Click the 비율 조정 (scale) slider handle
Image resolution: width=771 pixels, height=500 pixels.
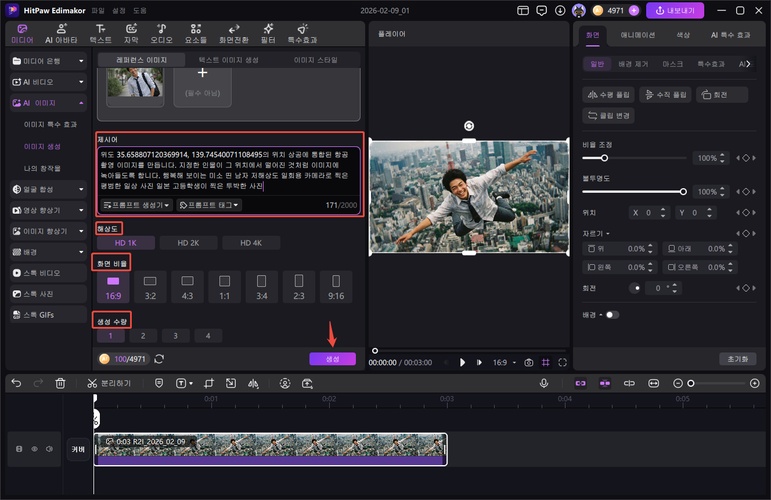click(x=604, y=158)
